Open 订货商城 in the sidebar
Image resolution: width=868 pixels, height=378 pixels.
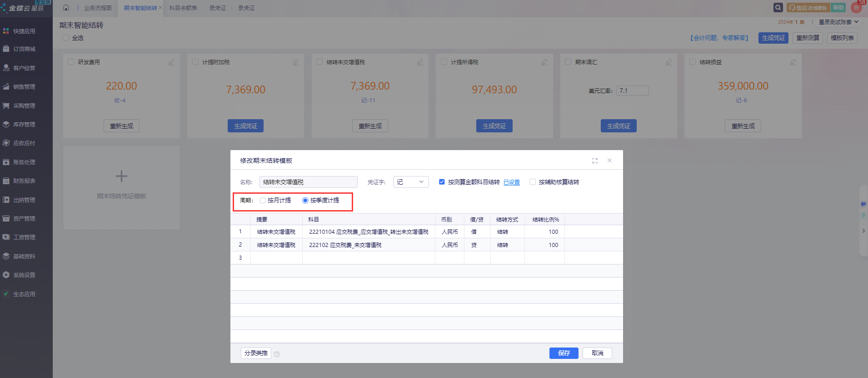pos(19,49)
